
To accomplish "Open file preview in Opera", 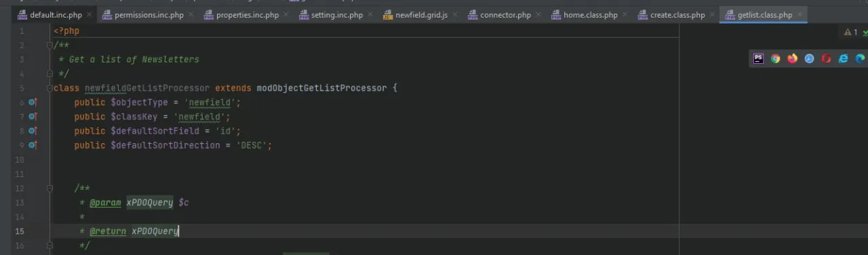I will point(826,59).
